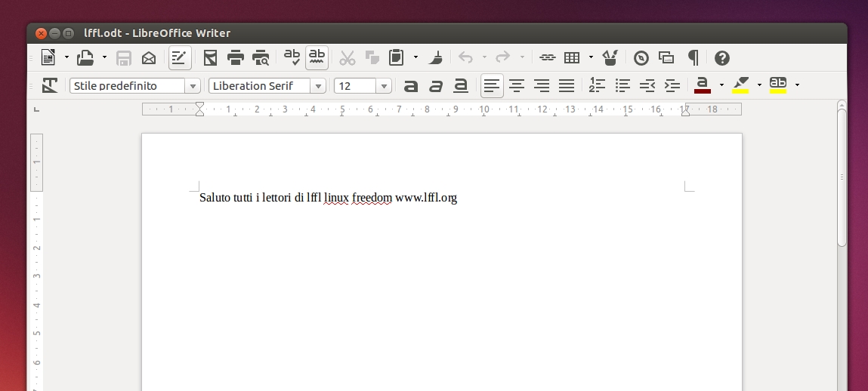Click the word "freedom" in the document
This screenshot has width=868, height=391.
pyautogui.click(x=372, y=198)
